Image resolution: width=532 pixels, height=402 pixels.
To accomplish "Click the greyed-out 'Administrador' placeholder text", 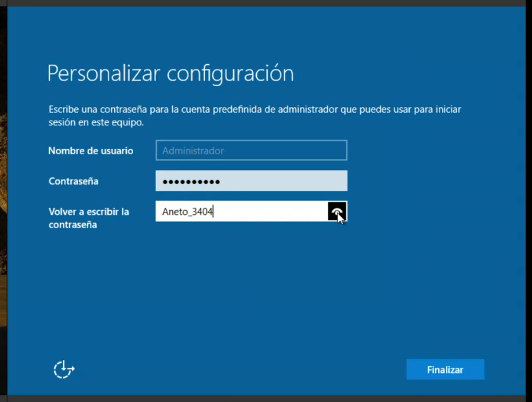I will pos(193,151).
